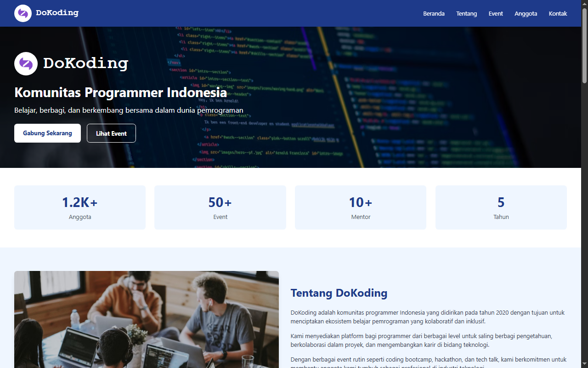This screenshot has width=588, height=368.
Task: Open the Tentang page from navbar
Action: 466,13
